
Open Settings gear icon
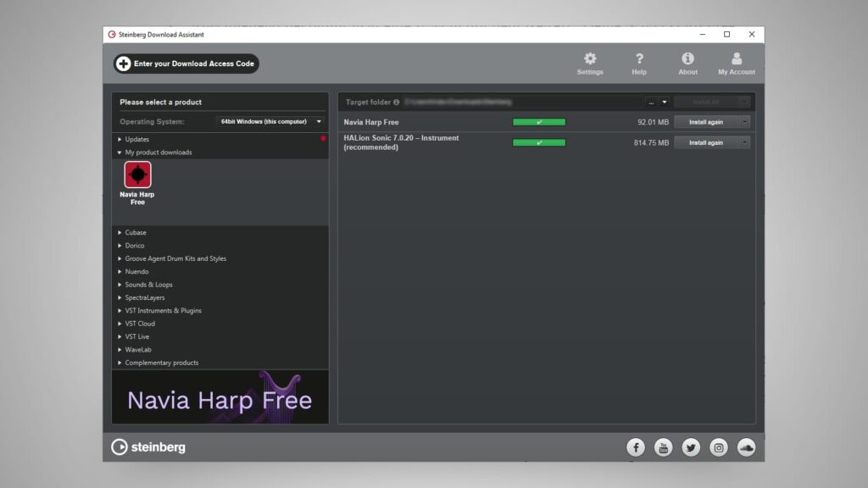(x=590, y=59)
